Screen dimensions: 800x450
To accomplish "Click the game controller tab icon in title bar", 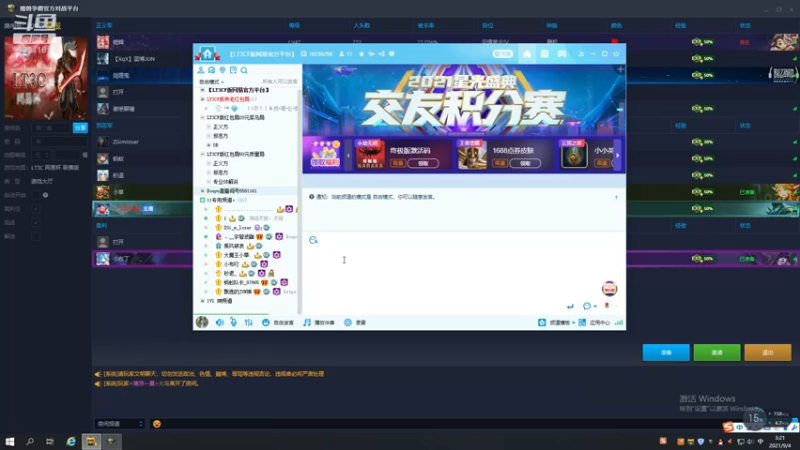I will [x=562, y=54].
